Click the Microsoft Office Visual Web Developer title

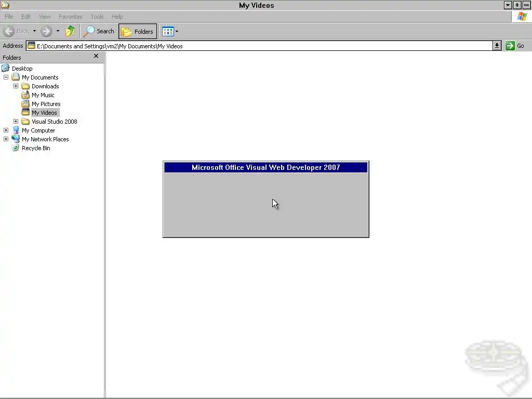265,168
